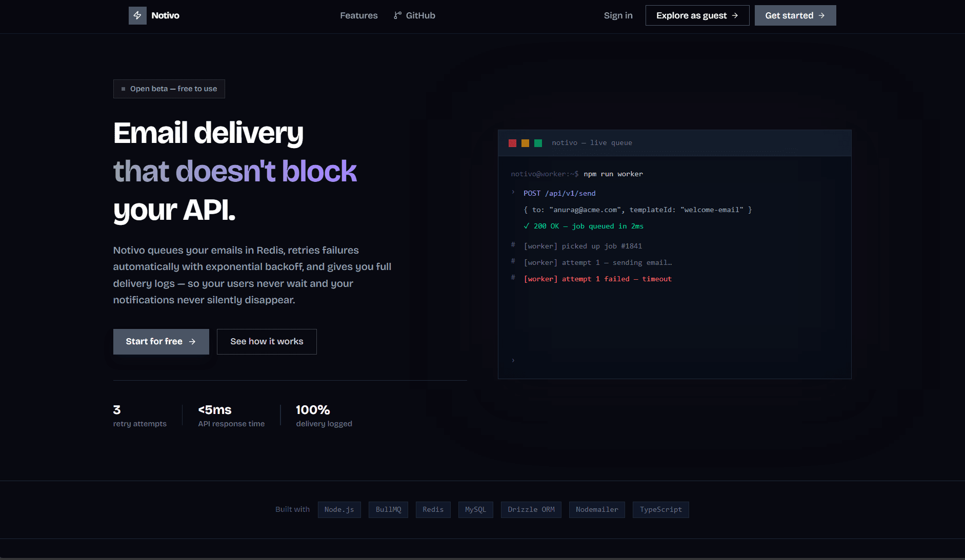Screen dimensions: 965x560
Task: Click the '<5ms' API response time stat
Action: pos(215,410)
